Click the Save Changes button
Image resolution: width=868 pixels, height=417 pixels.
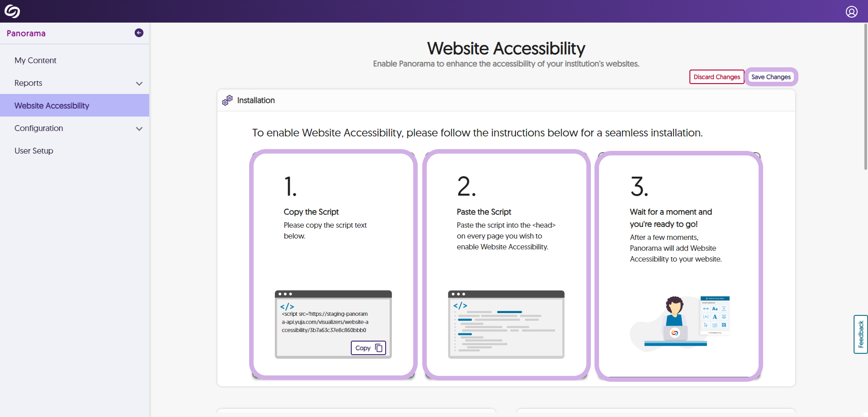click(771, 77)
